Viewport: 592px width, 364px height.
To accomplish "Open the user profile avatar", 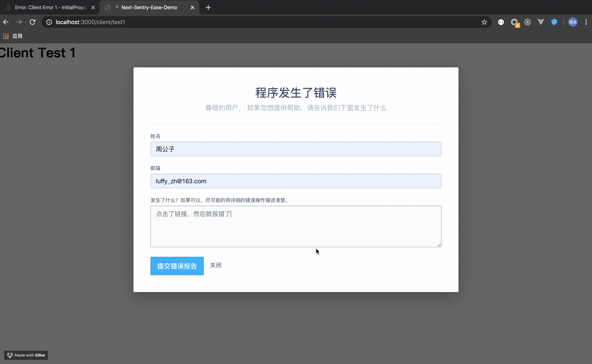I will point(573,22).
